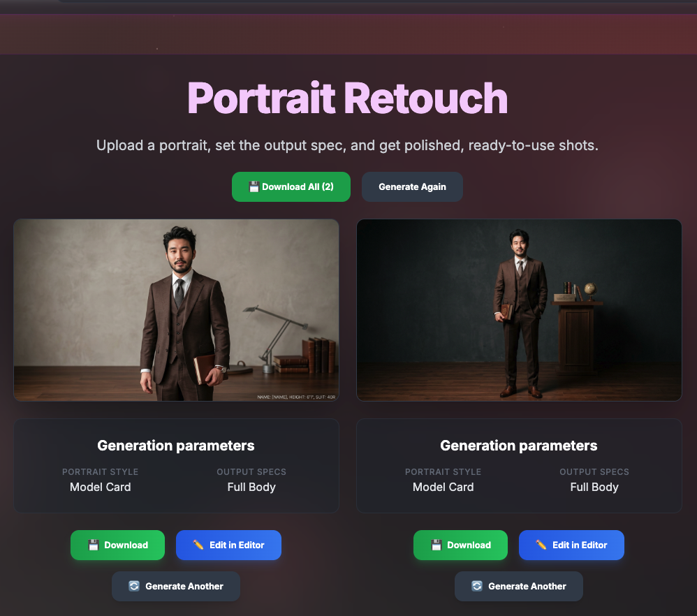Open the left light-background portrait thumbnail
This screenshot has width=697, height=616.
tap(176, 310)
